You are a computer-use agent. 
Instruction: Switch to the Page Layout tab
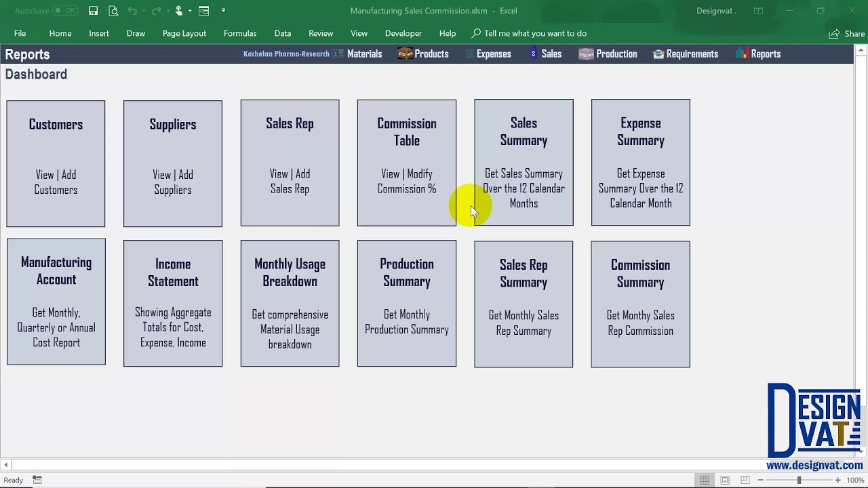(x=184, y=33)
